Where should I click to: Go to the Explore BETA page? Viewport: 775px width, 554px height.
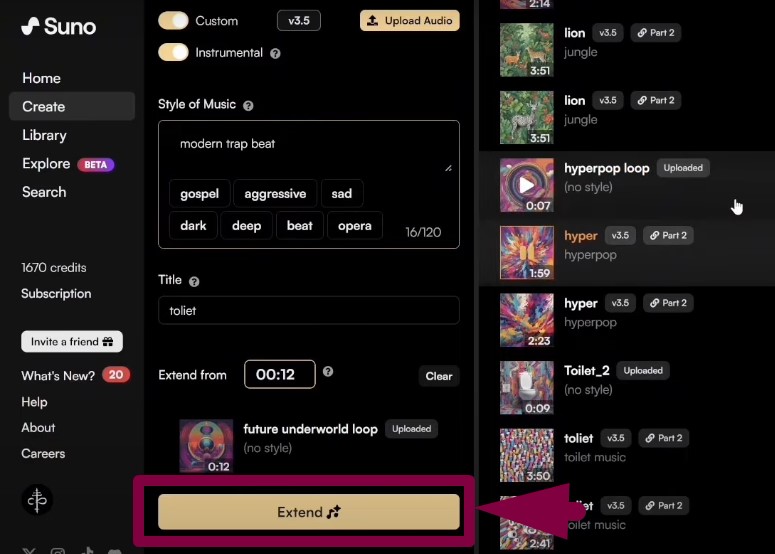pos(68,164)
